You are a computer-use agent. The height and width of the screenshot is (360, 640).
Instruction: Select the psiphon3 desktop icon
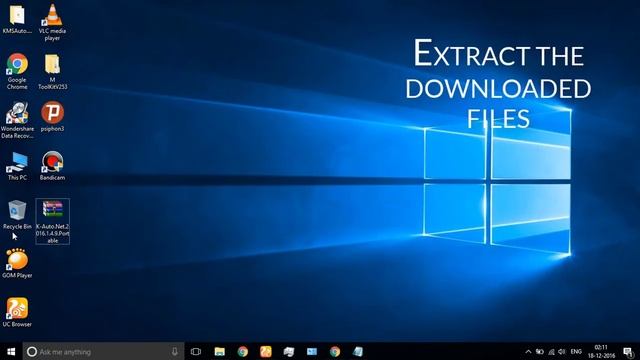click(x=52, y=116)
